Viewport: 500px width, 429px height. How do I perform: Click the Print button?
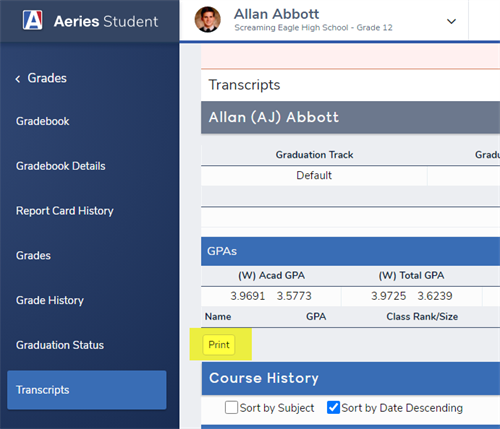click(x=219, y=345)
